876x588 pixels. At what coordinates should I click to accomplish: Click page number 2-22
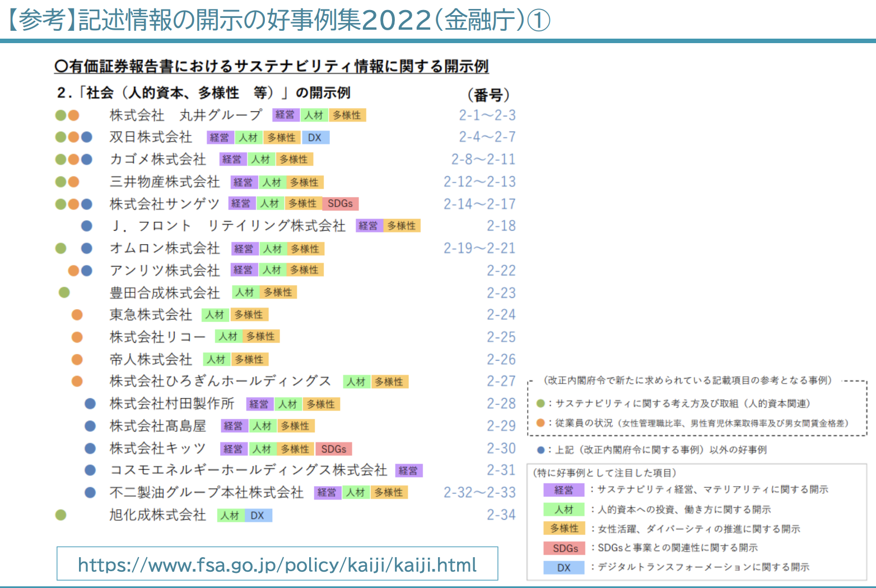pyautogui.click(x=501, y=270)
